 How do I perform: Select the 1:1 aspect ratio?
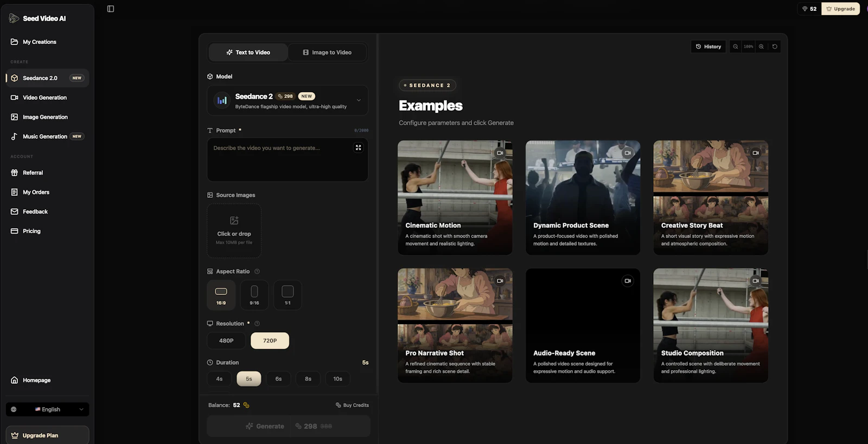click(x=288, y=295)
